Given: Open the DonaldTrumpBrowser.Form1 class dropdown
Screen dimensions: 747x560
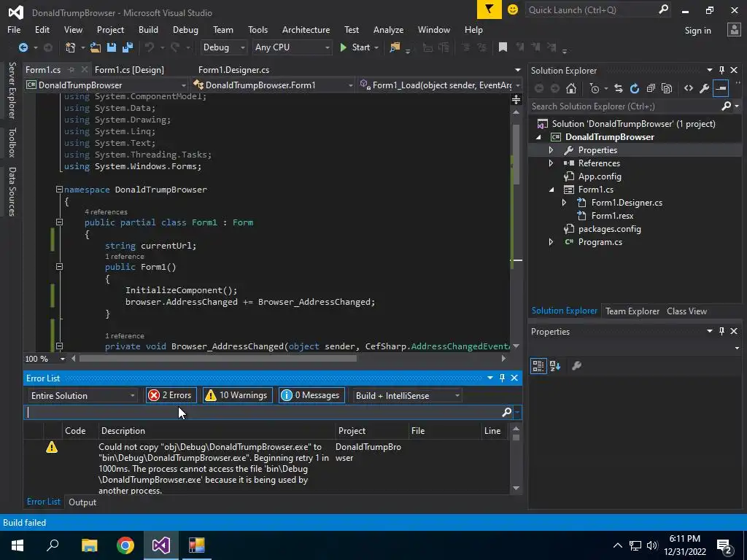Looking at the screenshot, I should 273,85.
